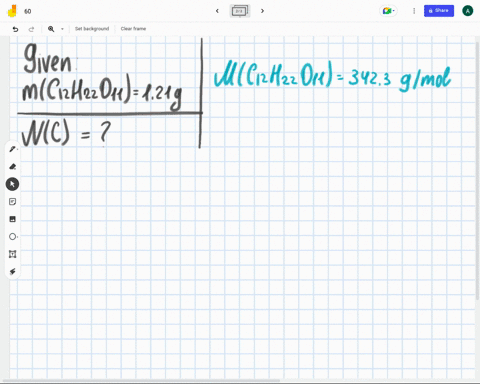Viewport: 480px width, 384px height.
Task: Select the Eraser tool
Action: click(13, 166)
